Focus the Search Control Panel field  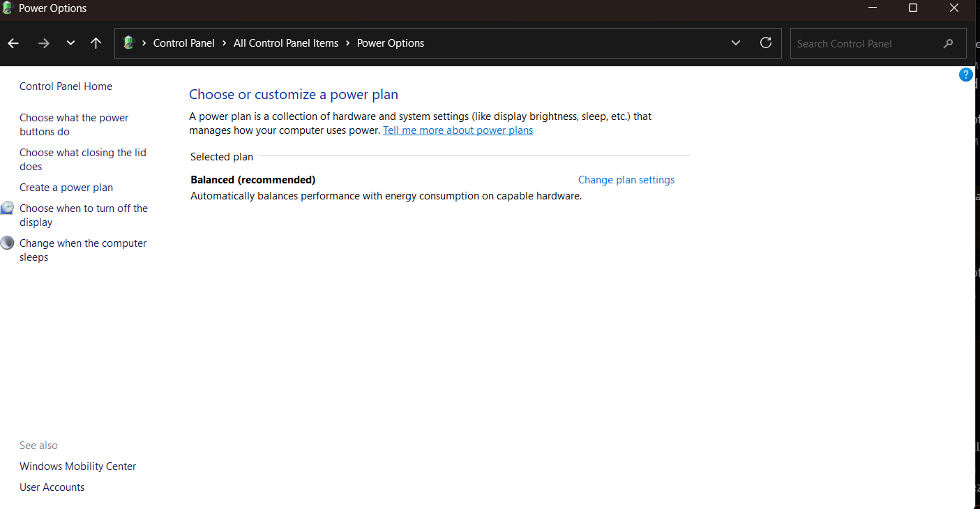(878, 43)
